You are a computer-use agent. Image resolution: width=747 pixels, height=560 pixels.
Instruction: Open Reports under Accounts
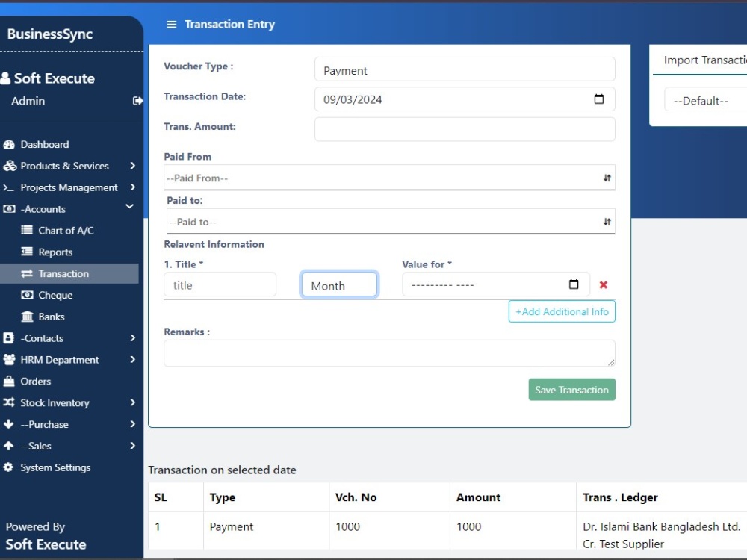pos(55,252)
